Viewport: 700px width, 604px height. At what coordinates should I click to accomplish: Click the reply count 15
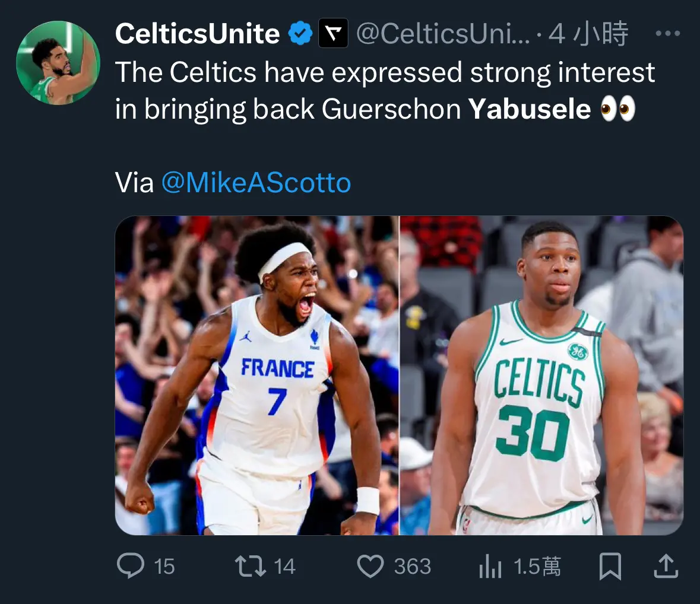164,567
